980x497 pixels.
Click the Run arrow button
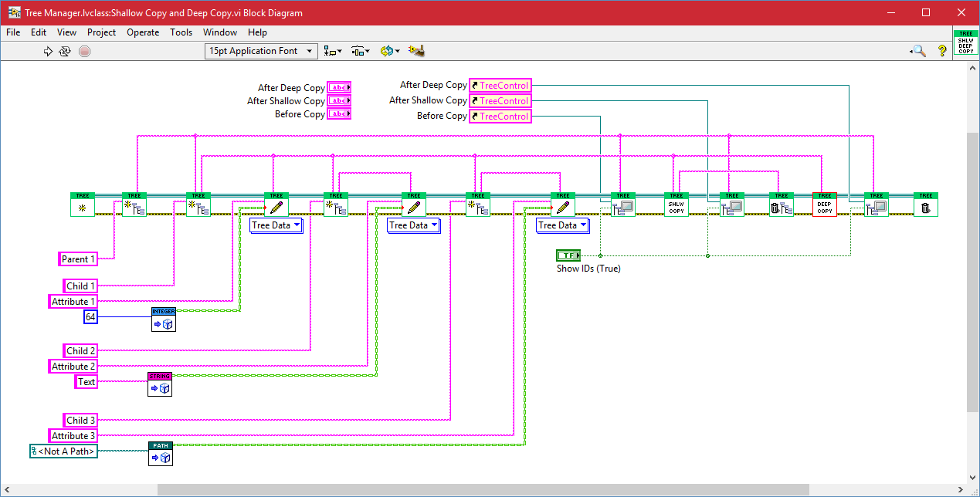tap(48, 51)
